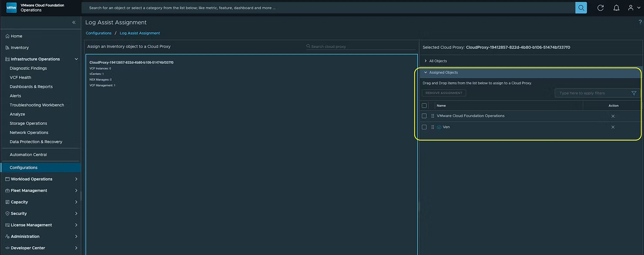This screenshot has height=255, width=644.
Task: Tick the VMware Cloud Foundation Operations checkbox
Action: click(x=424, y=116)
